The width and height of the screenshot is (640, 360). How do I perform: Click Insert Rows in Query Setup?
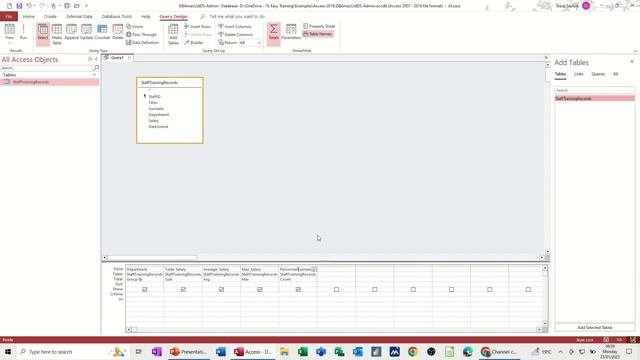tap(198, 27)
